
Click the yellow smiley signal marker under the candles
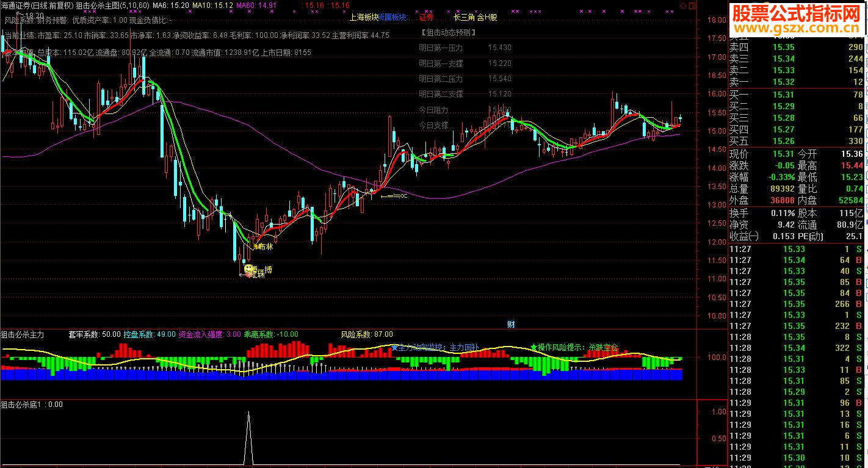(248, 268)
